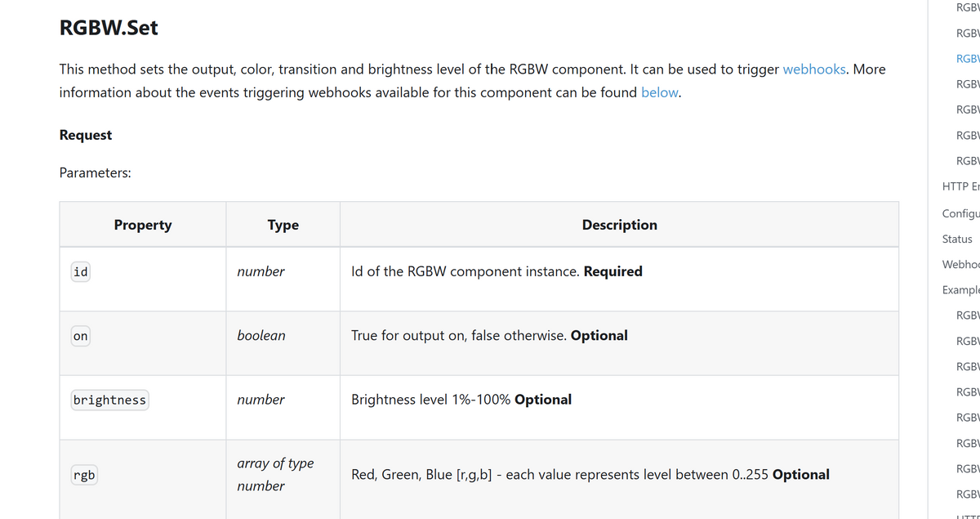Jump to Status in the sidebar
This screenshot has width=980, height=519.
[957, 239]
